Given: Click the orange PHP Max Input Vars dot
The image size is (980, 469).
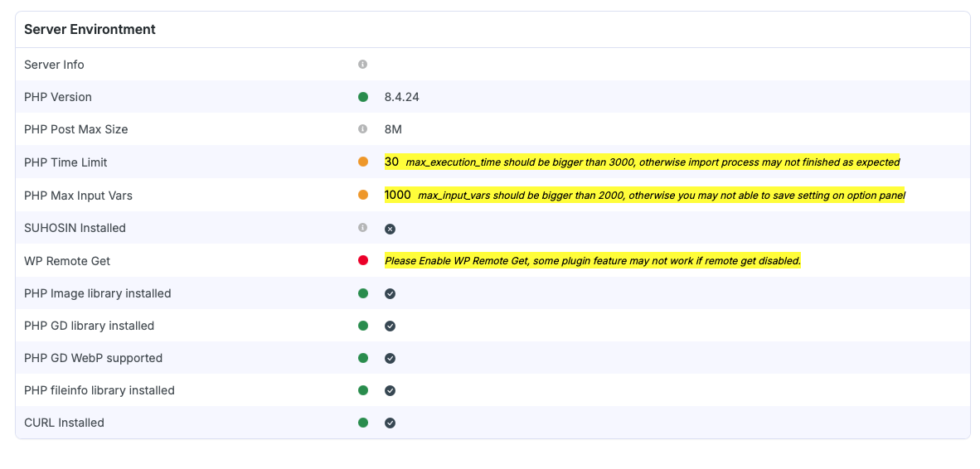Looking at the screenshot, I should point(363,195).
